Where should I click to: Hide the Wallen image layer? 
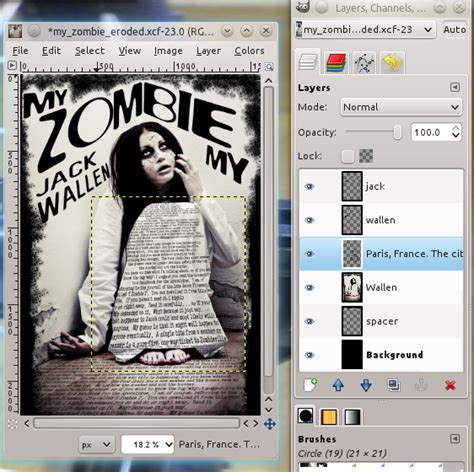tap(309, 287)
